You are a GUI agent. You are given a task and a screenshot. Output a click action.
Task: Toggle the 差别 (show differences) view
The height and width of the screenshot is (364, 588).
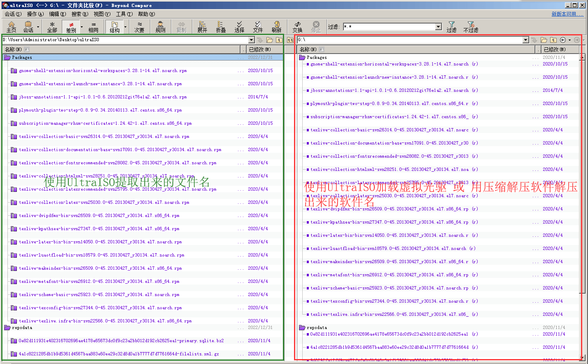71,27
